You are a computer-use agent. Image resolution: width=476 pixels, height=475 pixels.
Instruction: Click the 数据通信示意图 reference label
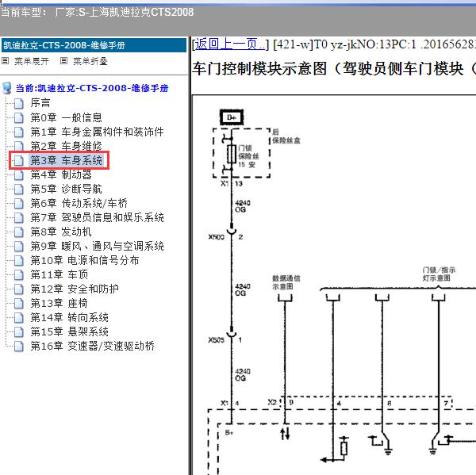point(286,282)
